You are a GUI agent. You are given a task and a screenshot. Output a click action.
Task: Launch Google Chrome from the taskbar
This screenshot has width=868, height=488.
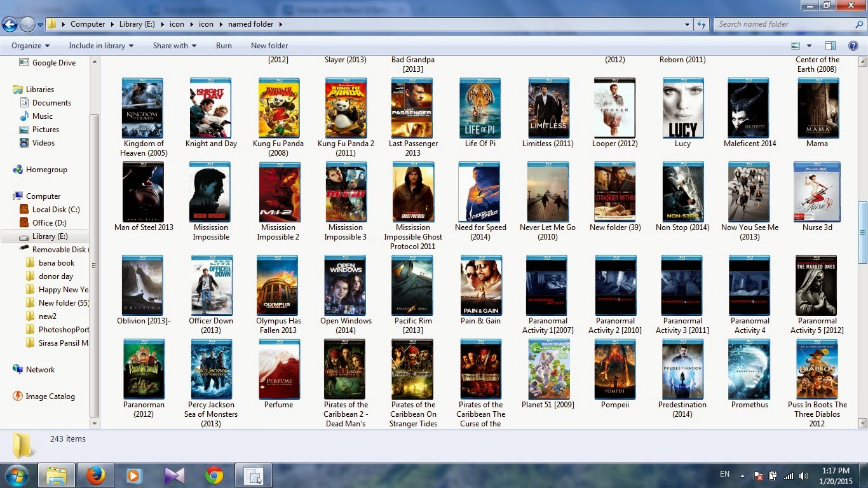(214, 475)
